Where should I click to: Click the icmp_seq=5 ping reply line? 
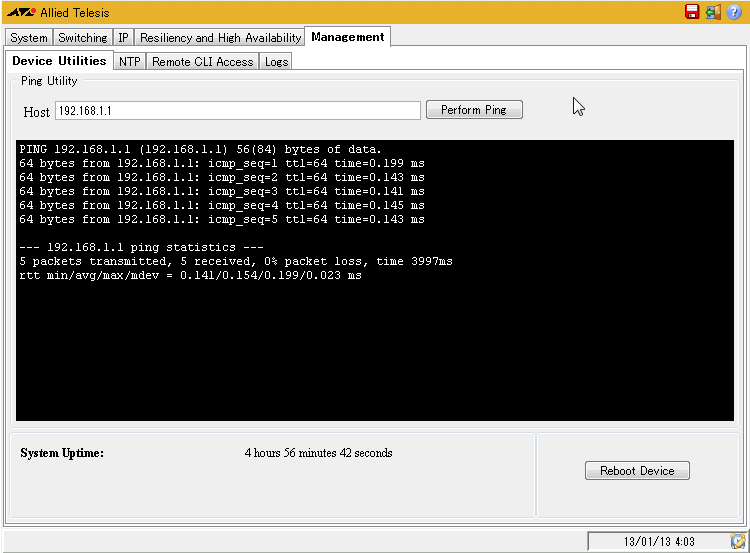[222, 220]
